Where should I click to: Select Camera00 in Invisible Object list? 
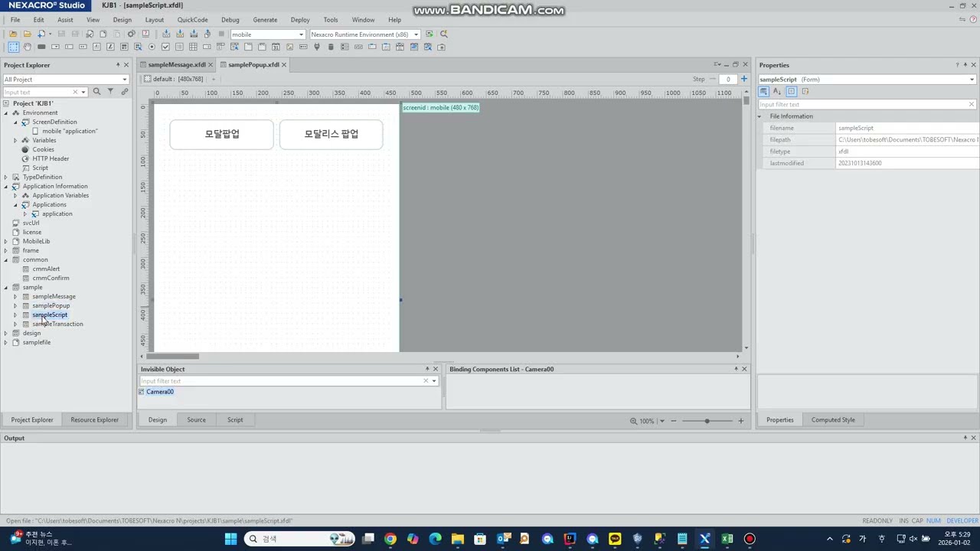[159, 392]
